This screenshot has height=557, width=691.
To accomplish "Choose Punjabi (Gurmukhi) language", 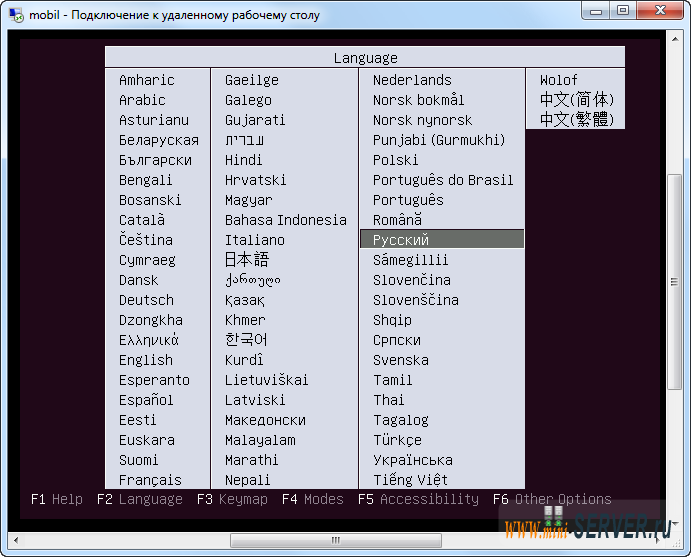I will coord(439,140).
